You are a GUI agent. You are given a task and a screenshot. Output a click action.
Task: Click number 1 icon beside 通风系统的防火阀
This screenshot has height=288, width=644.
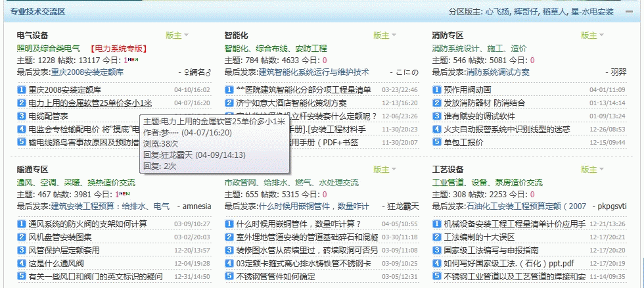[x=22, y=224]
